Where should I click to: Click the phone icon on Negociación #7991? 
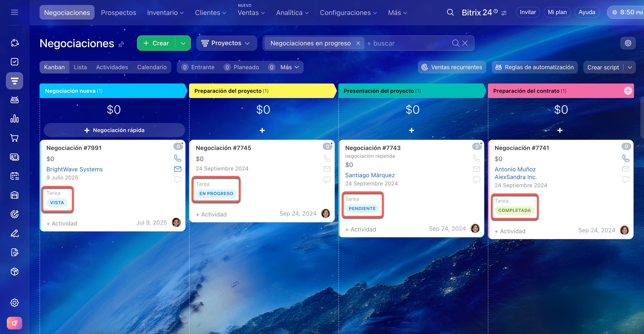pos(177,158)
